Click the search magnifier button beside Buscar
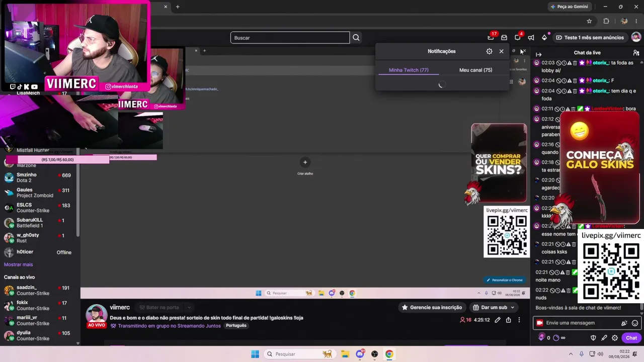Screen dimensions: 644x362 356,38
